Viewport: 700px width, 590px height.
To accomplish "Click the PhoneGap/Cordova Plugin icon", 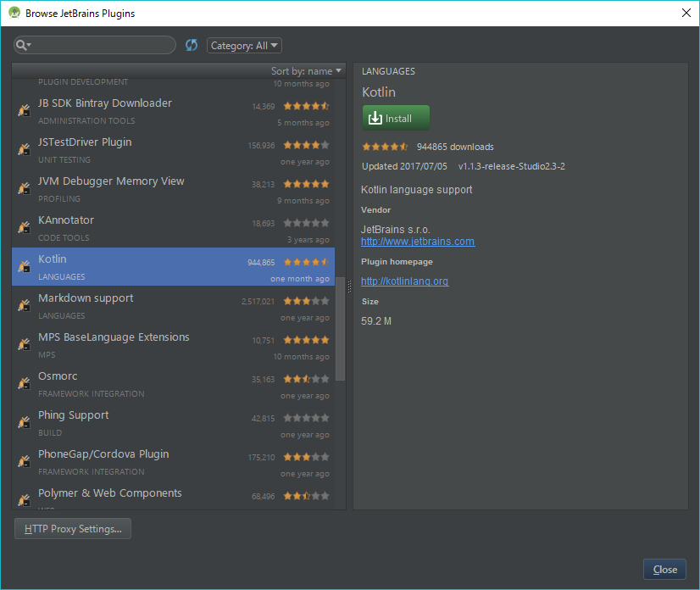I will click(24, 460).
